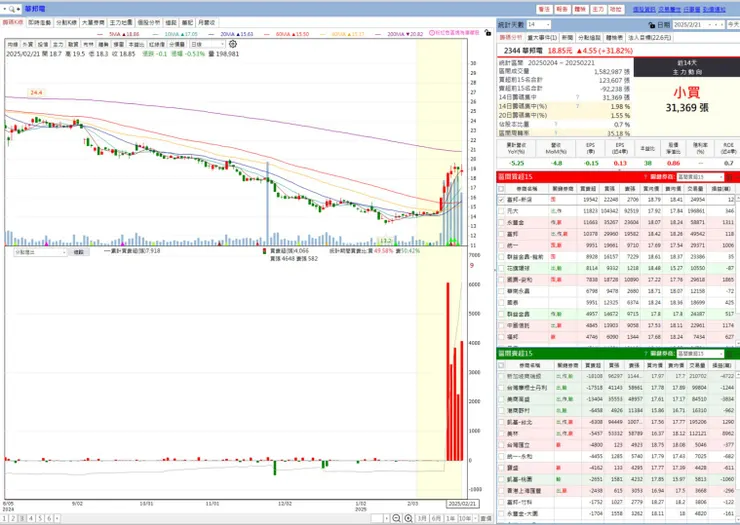Open the 統計天數 dropdown showing 14
Viewport: 740px width, 525px height.
point(538,25)
